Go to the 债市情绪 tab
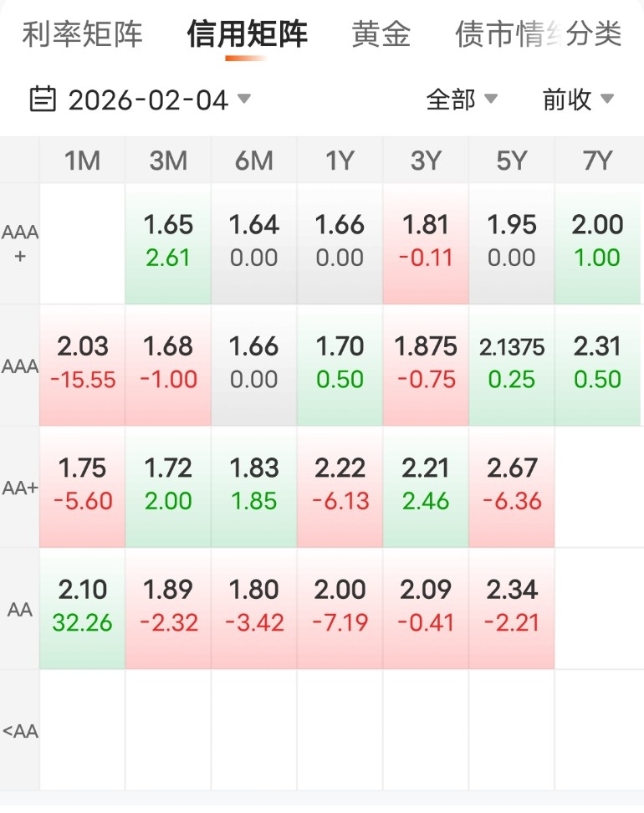644x813 pixels. point(506,34)
